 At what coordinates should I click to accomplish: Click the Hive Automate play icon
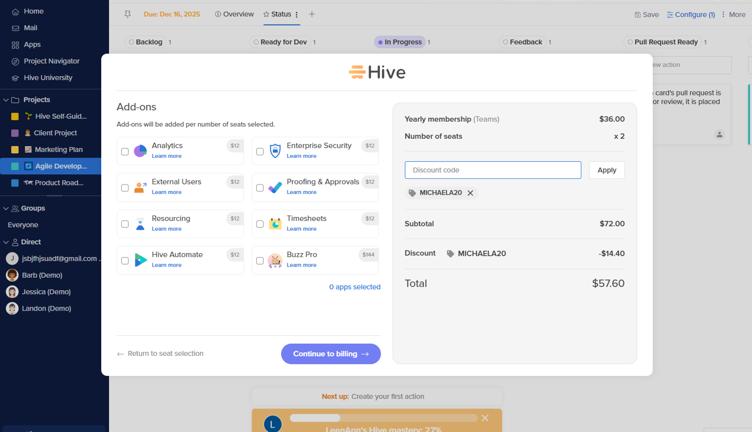[x=140, y=260]
